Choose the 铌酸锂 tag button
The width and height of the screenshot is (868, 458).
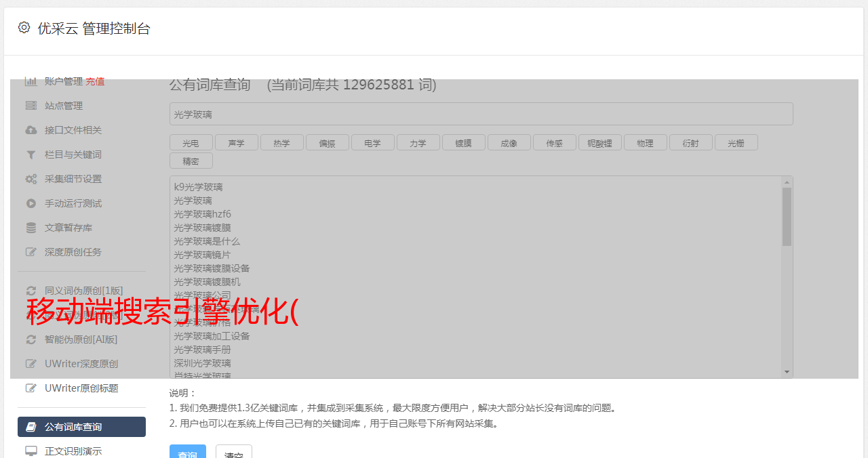tap(600, 142)
